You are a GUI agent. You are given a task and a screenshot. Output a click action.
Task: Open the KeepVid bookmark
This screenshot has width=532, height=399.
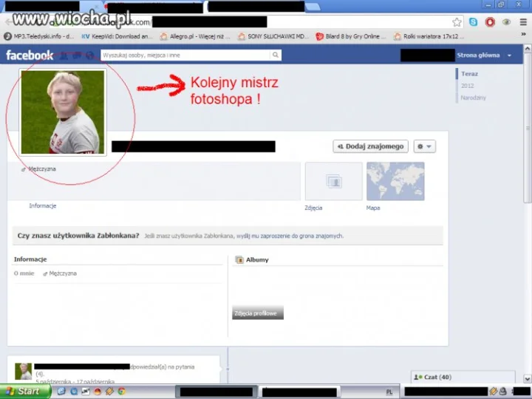pyautogui.click(x=117, y=36)
